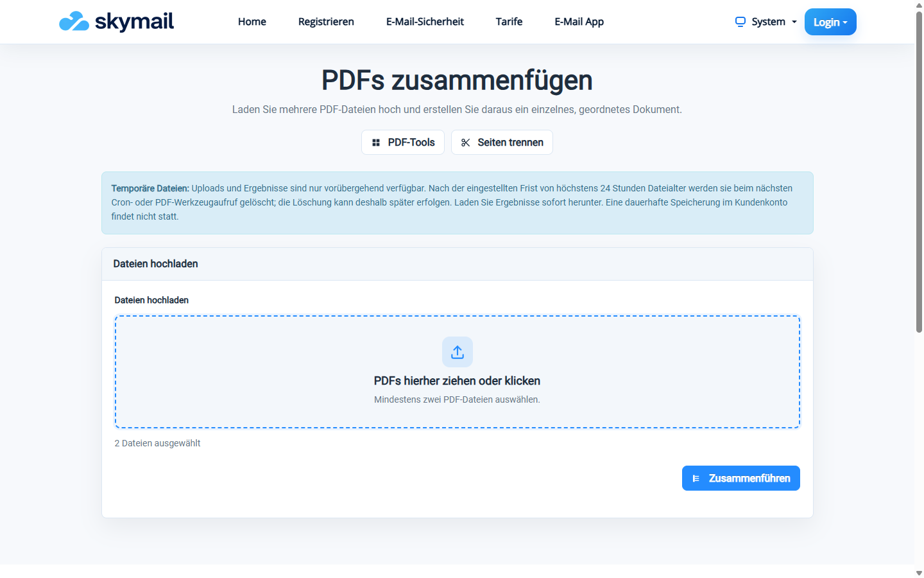
Task: Open the E-Mail-Sicherheit menu item
Action: 425,22
